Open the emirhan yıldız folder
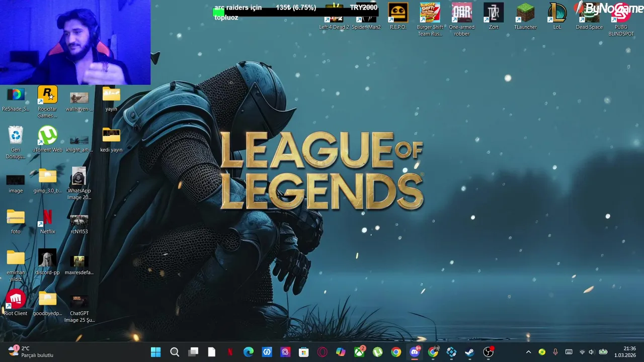The image size is (644, 362). point(16,266)
